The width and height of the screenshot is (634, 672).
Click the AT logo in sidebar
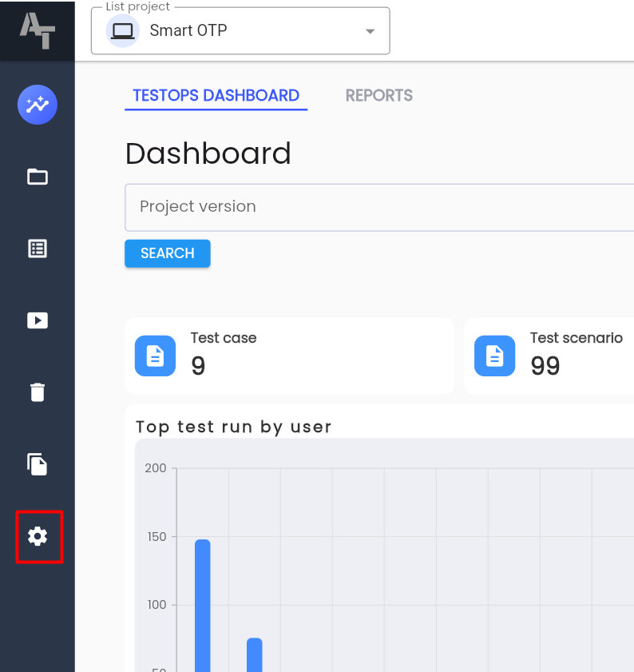point(38,30)
